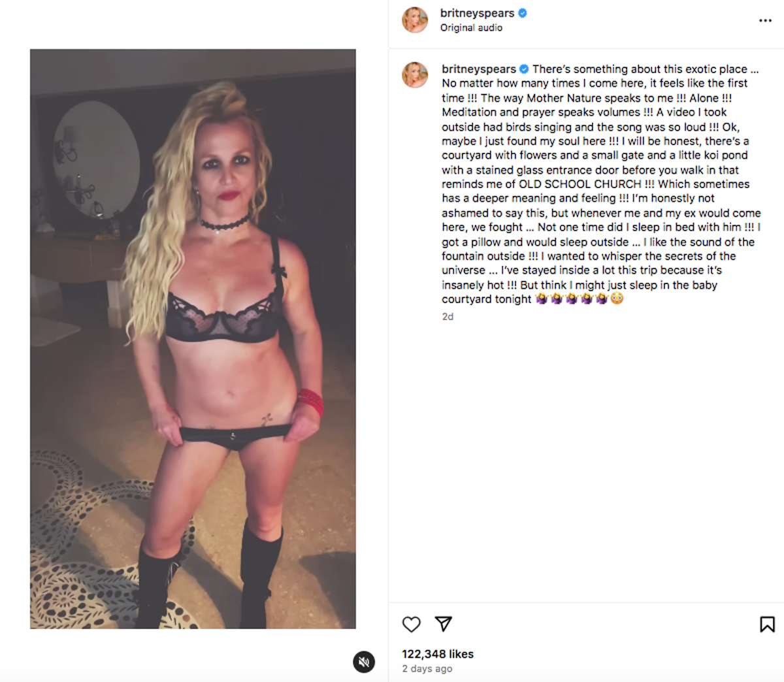Screen dimensions: 784x682
Task: Click the verified badge in the caption
Action: [x=524, y=69]
